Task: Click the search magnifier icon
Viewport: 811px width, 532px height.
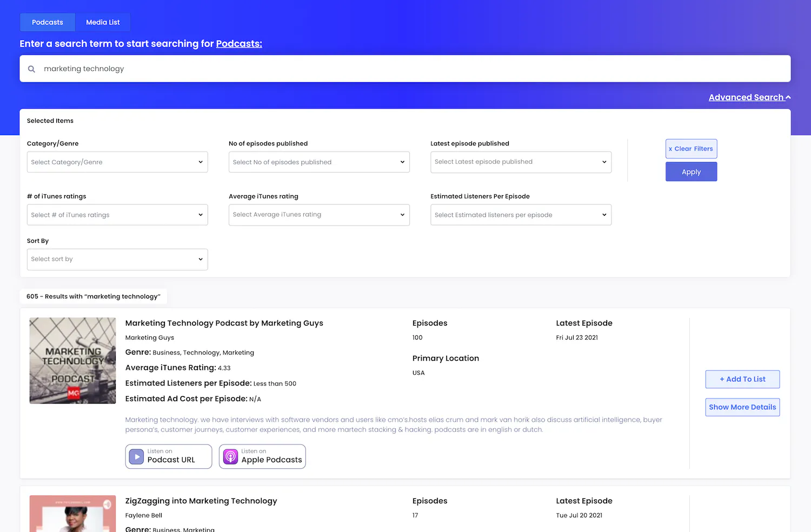Action: coord(31,69)
